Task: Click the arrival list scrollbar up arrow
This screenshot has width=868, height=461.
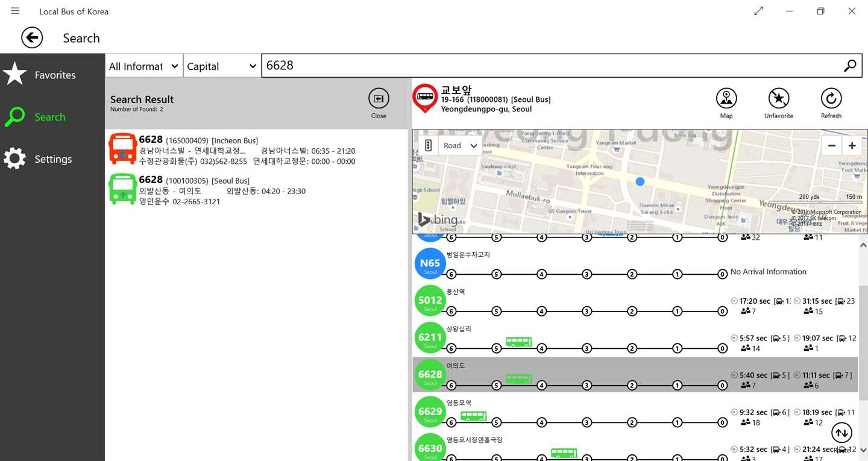Action: click(x=863, y=245)
